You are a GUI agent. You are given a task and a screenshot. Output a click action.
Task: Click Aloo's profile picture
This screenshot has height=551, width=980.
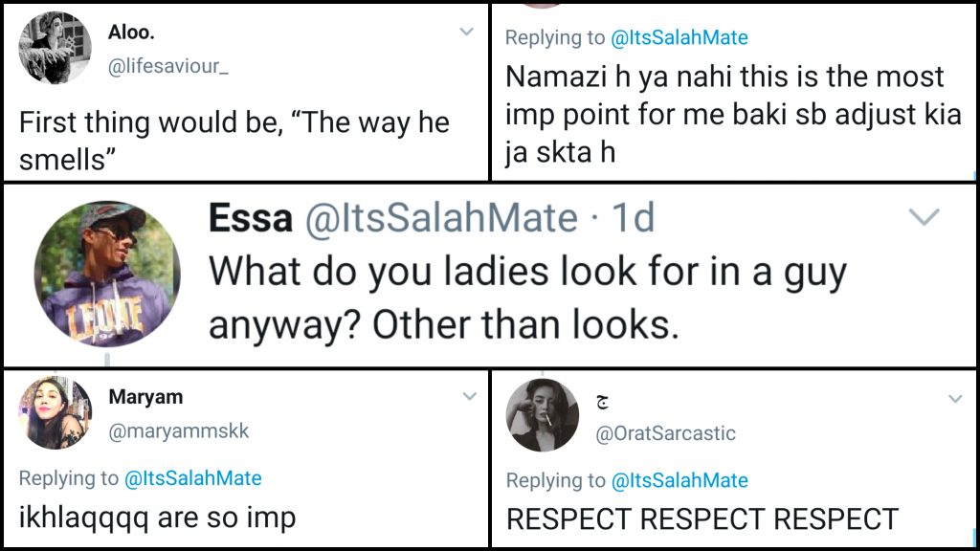(x=56, y=49)
